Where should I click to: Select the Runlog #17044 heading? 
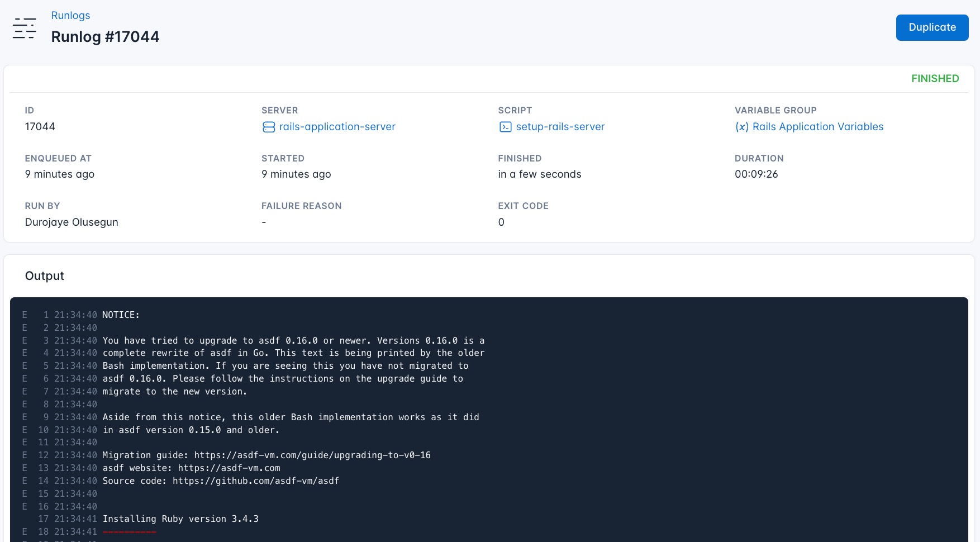[105, 36]
